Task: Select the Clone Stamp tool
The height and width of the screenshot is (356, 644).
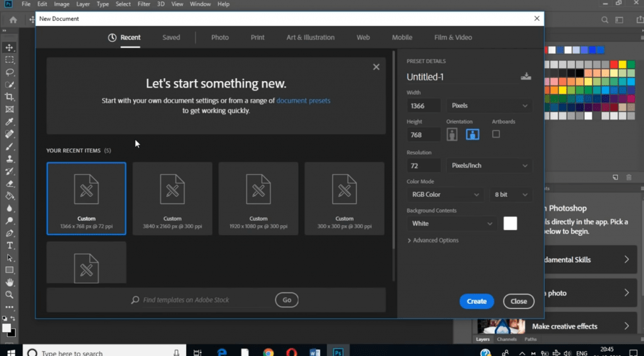Action: coord(9,159)
